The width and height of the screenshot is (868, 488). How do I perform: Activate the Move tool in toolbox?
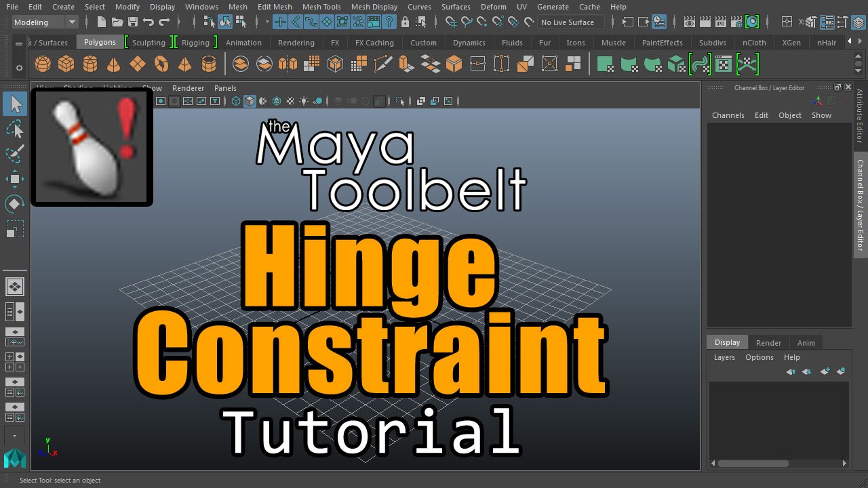click(15, 179)
